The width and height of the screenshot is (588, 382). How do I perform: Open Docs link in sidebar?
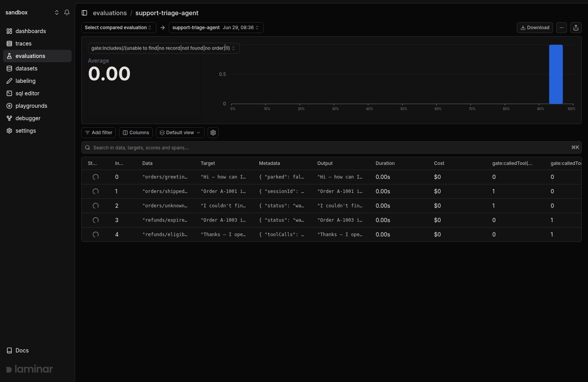37,350
